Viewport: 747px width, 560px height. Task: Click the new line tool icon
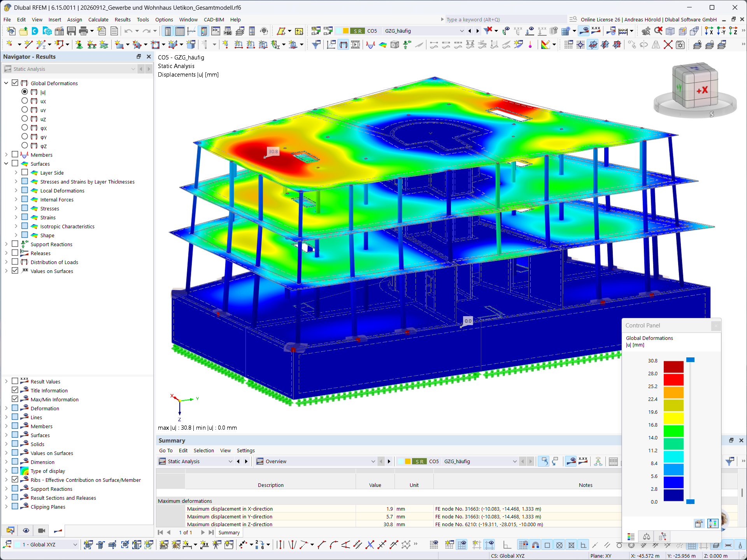(28, 45)
